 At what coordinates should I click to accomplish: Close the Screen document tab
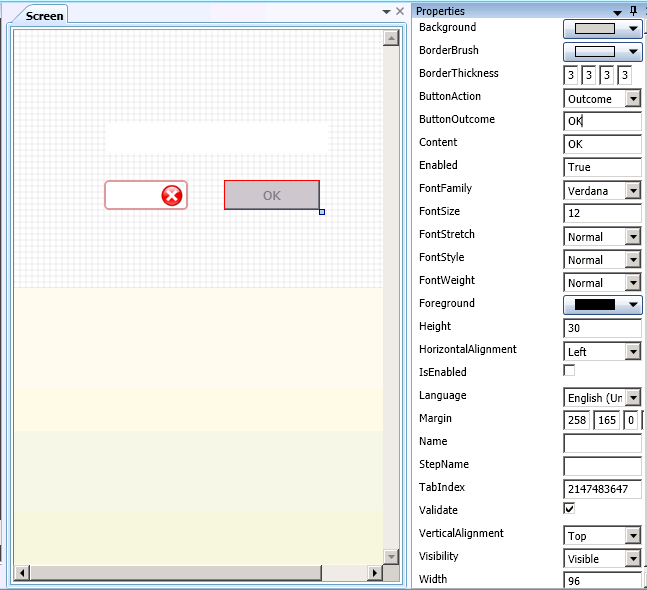[399, 12]
